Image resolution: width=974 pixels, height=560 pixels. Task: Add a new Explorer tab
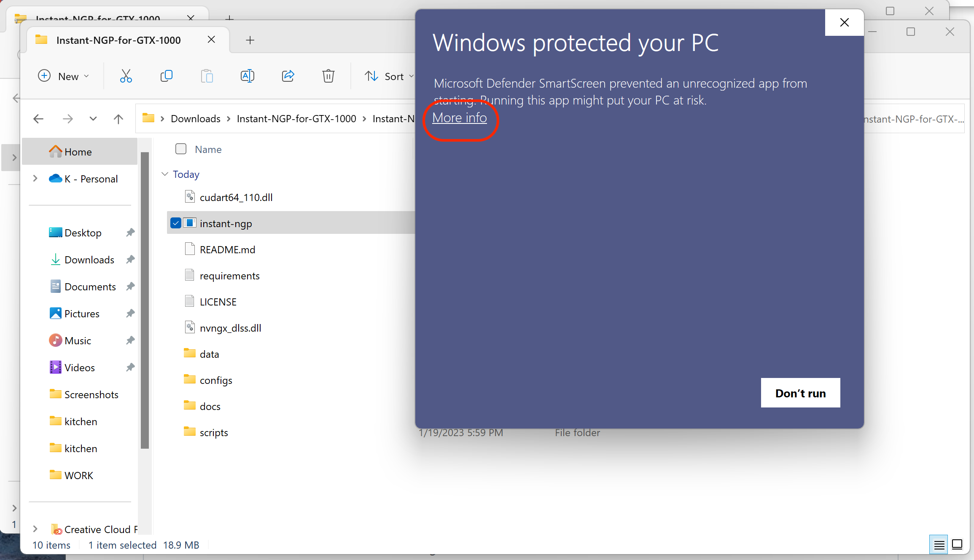click(x=250, y=40)
